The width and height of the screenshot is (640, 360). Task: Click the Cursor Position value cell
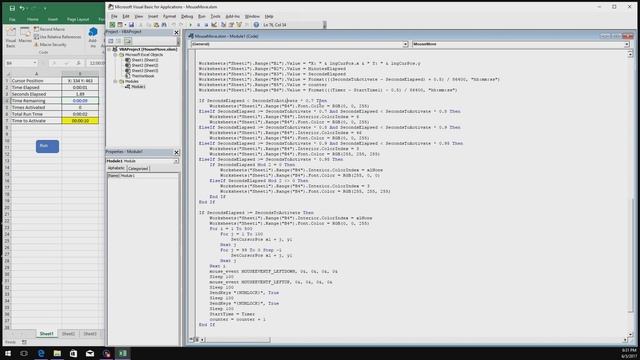[80, 81]
